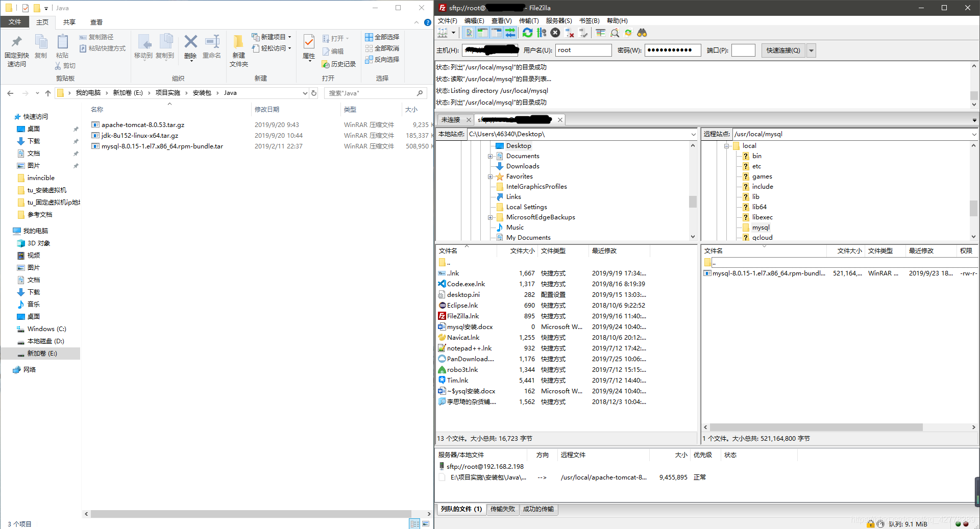Collapse the Explorer ribbon with the chevron

click(x=416, y=22)
